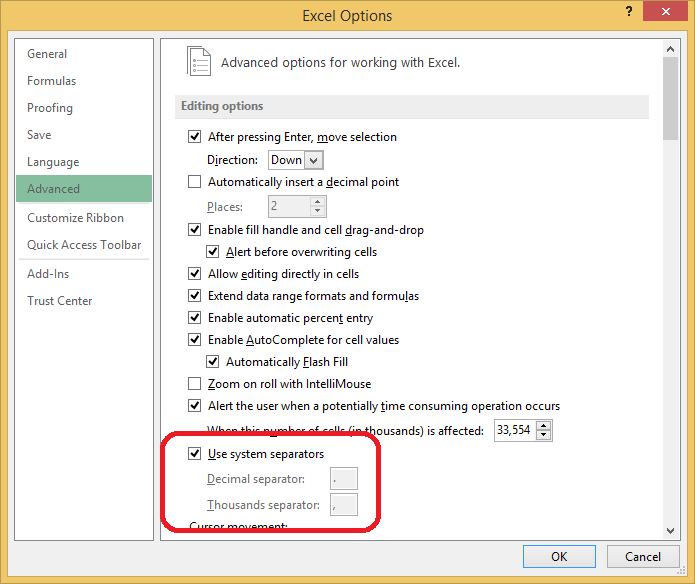Screen dimensions: 695x584
Task: Open the General options category
Action: click(x=84, y=54)
